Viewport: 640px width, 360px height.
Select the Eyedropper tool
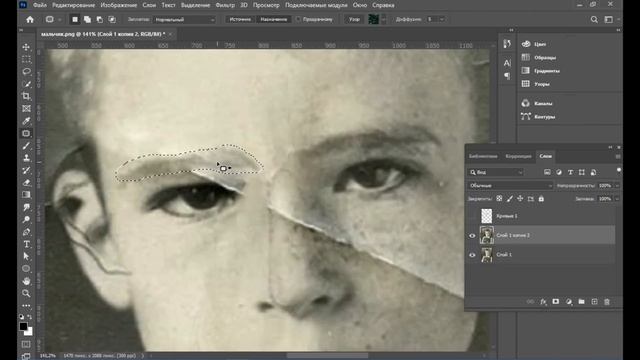[x=26, y=121]
